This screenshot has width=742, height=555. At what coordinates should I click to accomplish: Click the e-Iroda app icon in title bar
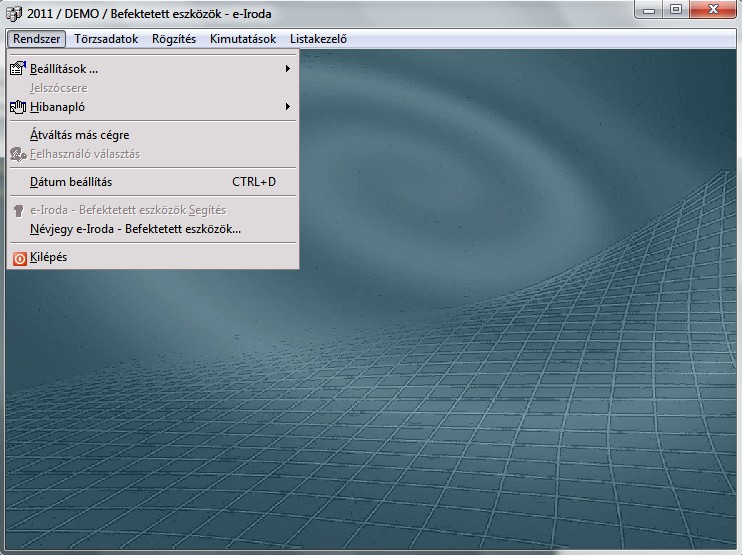click(x=14, y=14)
